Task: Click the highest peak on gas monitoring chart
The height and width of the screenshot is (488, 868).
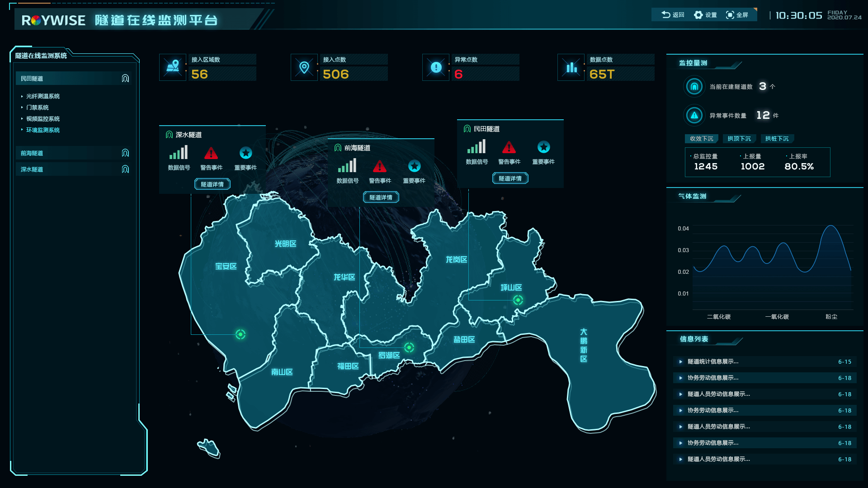Action: click(x=831, y=225)
